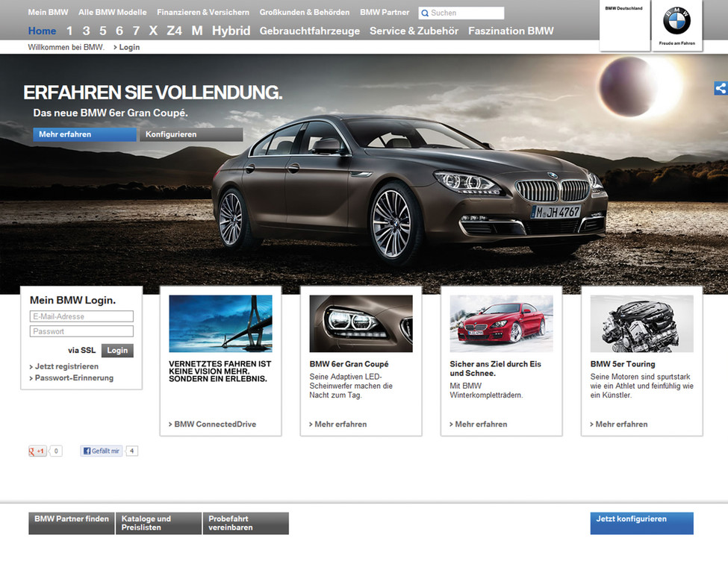
Task: Select the Z4 tab
Action: [174, 31]
